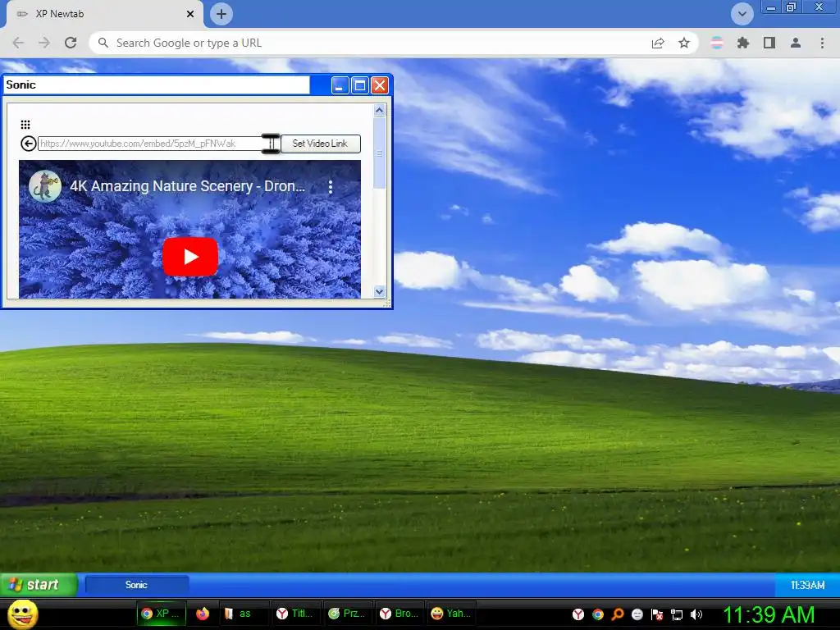The height and width of the screenshot is (630, 840).
Task: Open the video's three-dot options menu
Action: 331,186
